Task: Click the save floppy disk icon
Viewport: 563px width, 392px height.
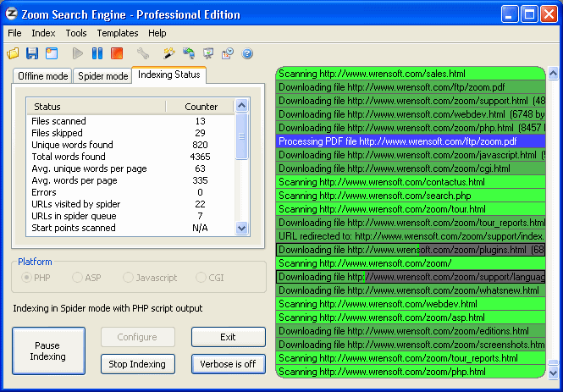Action: 32,53
